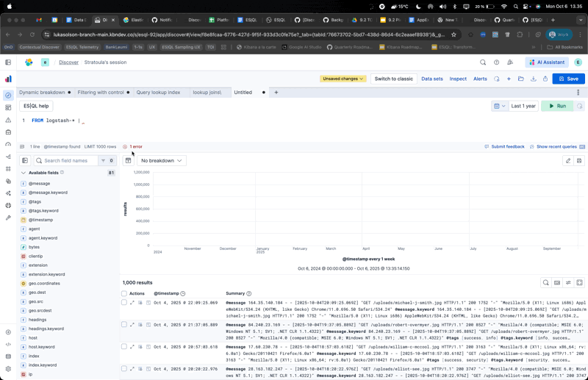Select the Untitled tab
Screen dimensions: 588x380
[243, 93]
